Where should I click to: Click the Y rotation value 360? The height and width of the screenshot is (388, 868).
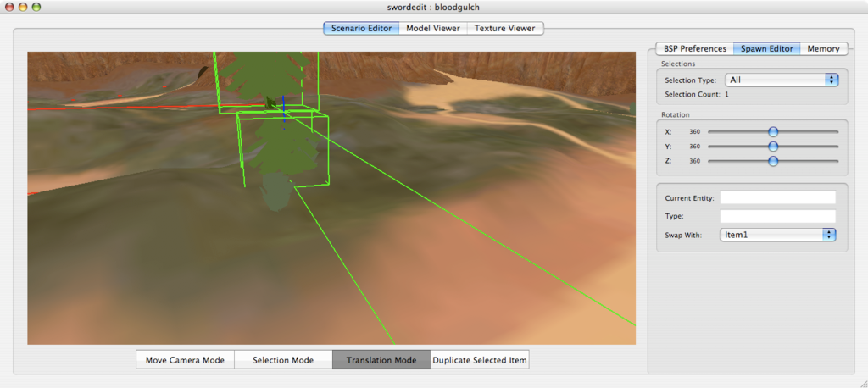point(695,147)
